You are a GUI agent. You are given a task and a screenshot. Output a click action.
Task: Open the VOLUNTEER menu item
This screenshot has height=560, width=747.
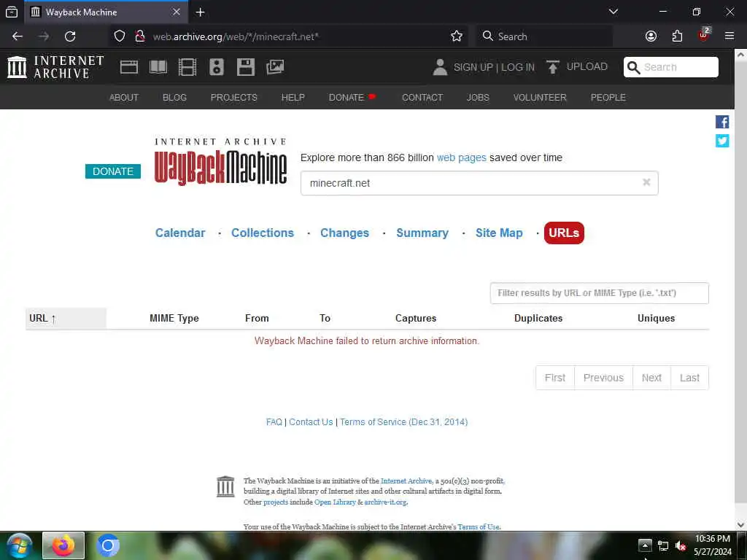click(x=540, y=98)
